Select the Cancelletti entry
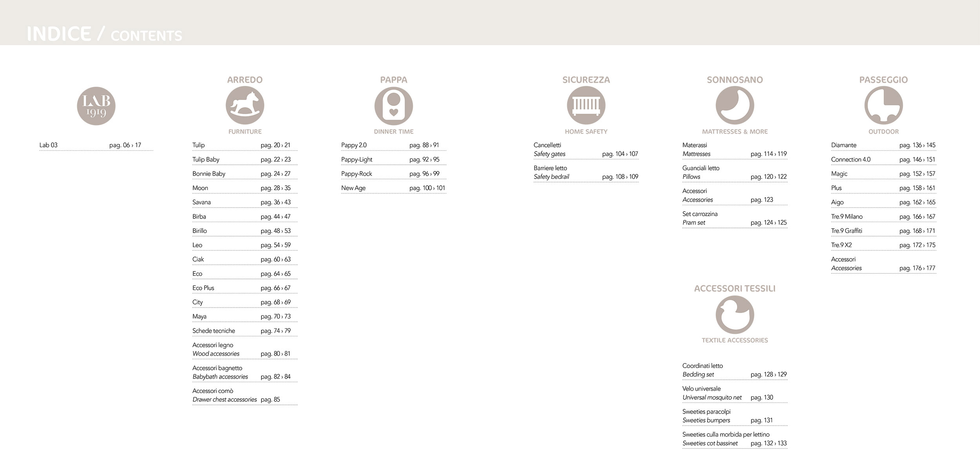 [586, 149]
